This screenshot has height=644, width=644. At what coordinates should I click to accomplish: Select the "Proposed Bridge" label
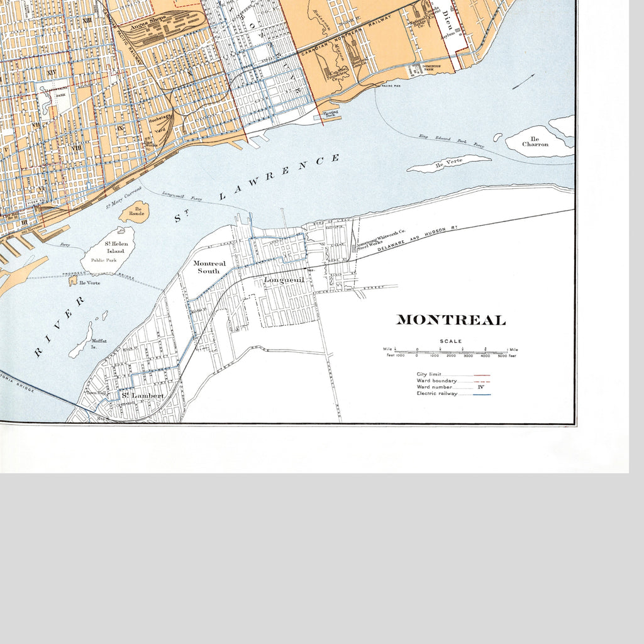(99, 275)
